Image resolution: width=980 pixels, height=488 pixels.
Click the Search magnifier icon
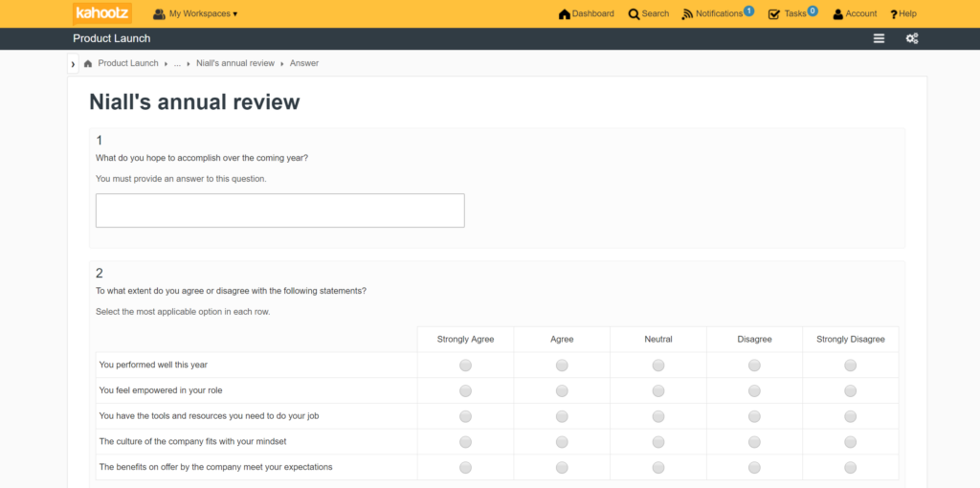point(634,13)
